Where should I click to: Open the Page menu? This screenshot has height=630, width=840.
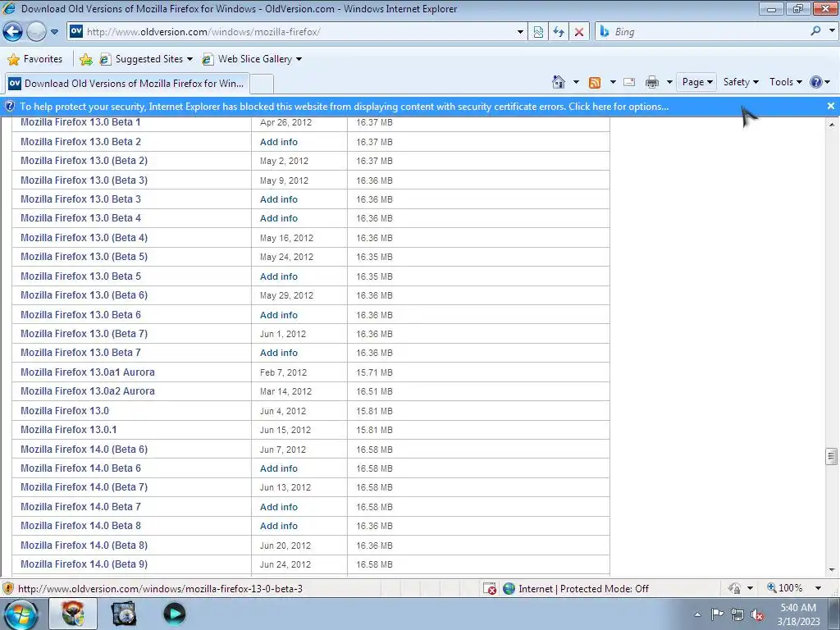click(x=697, y=82)
